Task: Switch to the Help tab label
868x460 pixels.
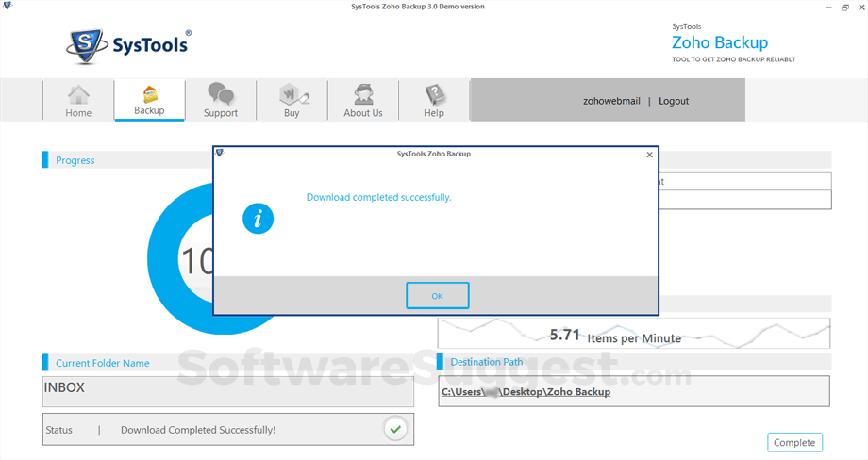Action: coord(434,113)
